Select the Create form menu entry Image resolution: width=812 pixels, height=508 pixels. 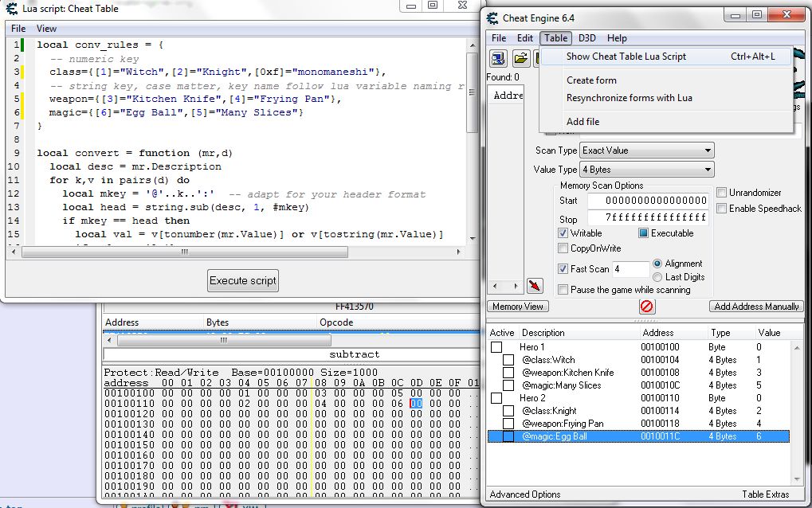tap(591, 80)
